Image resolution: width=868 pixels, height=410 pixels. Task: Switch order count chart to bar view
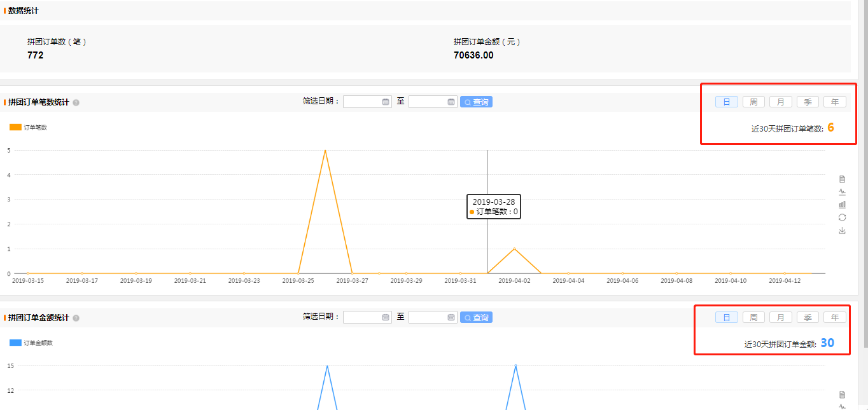842,205
